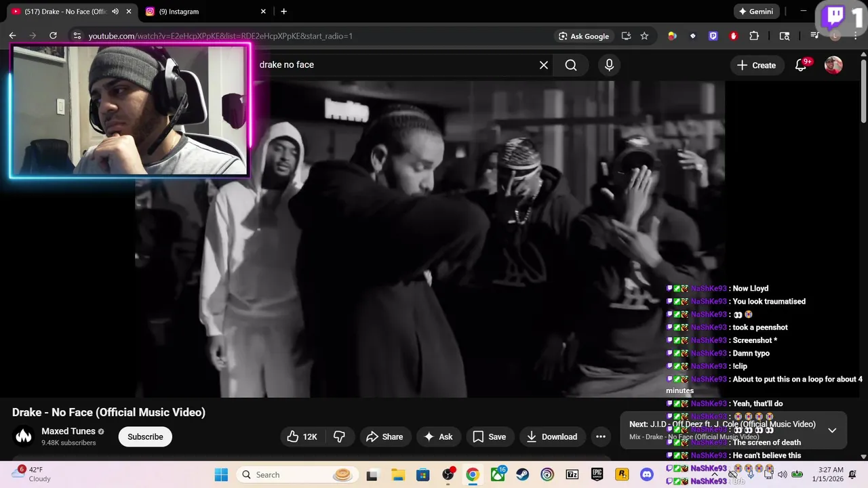868x488 pixels.
Task: Open the colorful circles extension icon
Action: [672, 36]
